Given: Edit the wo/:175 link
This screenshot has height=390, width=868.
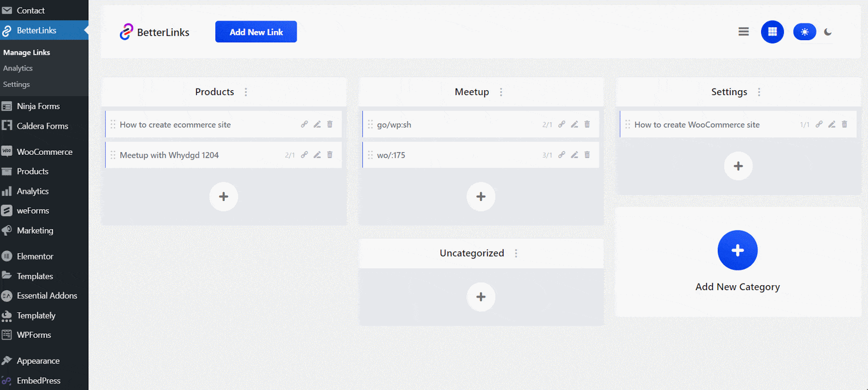Looking at the screenshot, I should click(x=574, y=155).
